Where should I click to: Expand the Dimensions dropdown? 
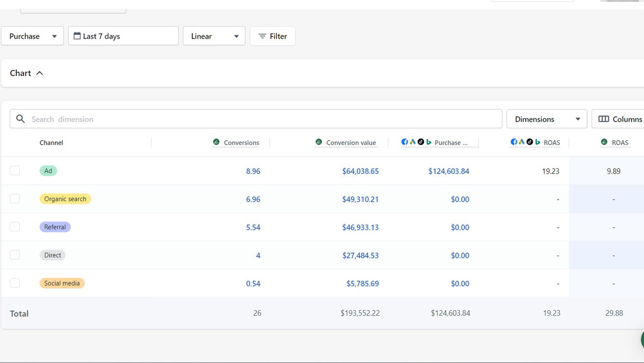coord(546,119)
